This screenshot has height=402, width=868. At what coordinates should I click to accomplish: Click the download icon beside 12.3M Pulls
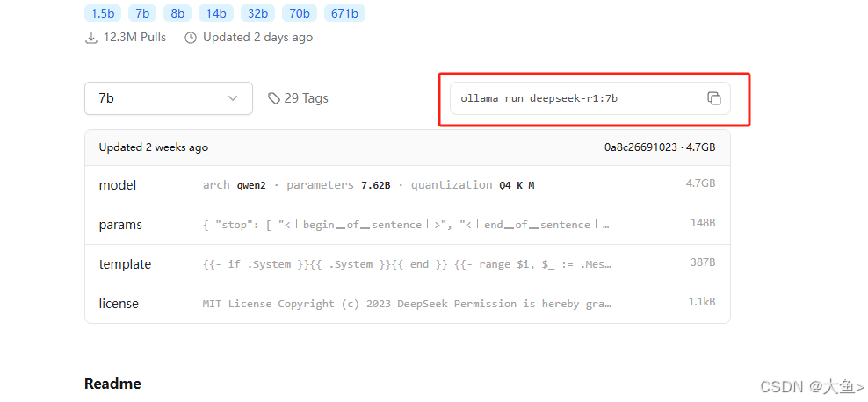pos(90,38)
